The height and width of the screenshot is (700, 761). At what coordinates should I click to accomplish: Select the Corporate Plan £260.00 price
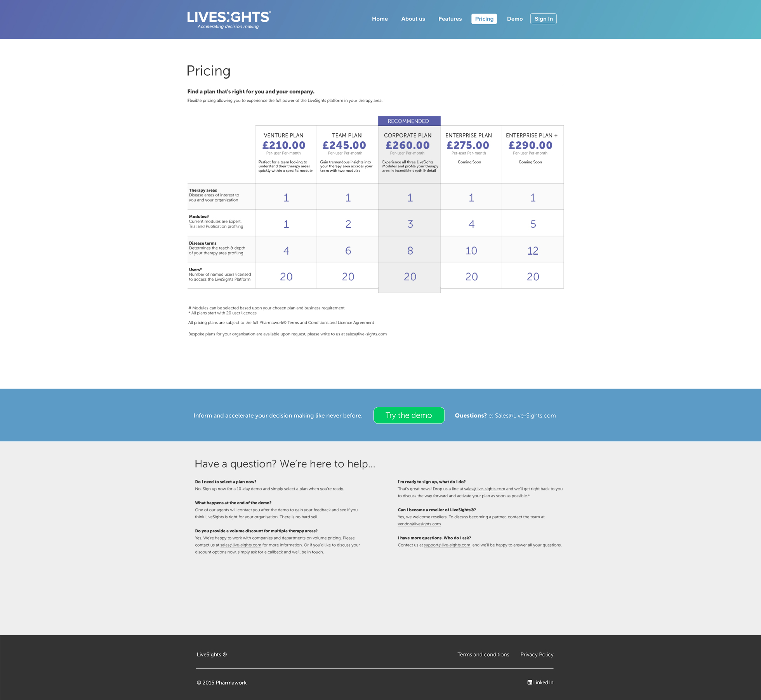coord(407,145)
